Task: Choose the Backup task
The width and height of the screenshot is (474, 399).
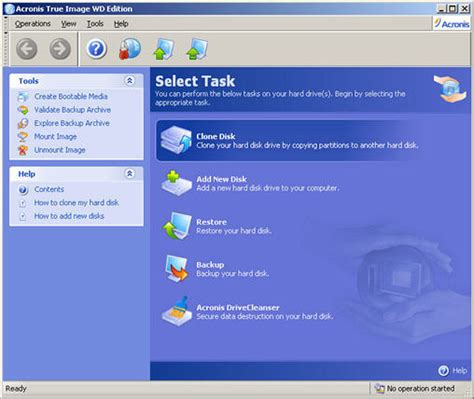Action: tap(216, 269)
